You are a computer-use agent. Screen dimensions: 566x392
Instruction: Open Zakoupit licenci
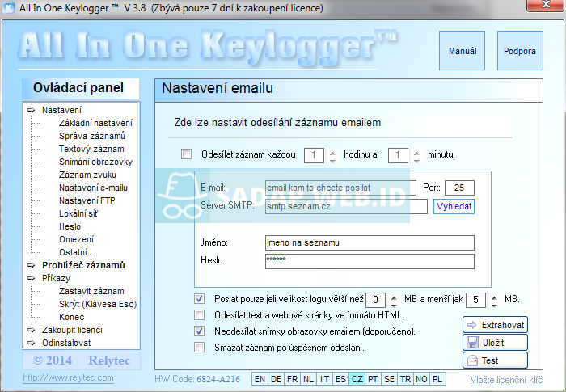pos(72,330)
